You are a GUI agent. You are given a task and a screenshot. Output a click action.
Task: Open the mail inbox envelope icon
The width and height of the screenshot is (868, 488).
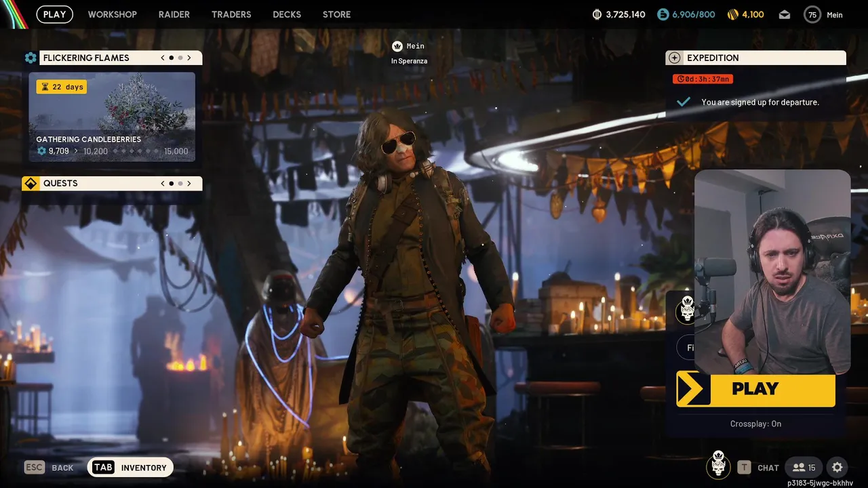pos(785,15)
